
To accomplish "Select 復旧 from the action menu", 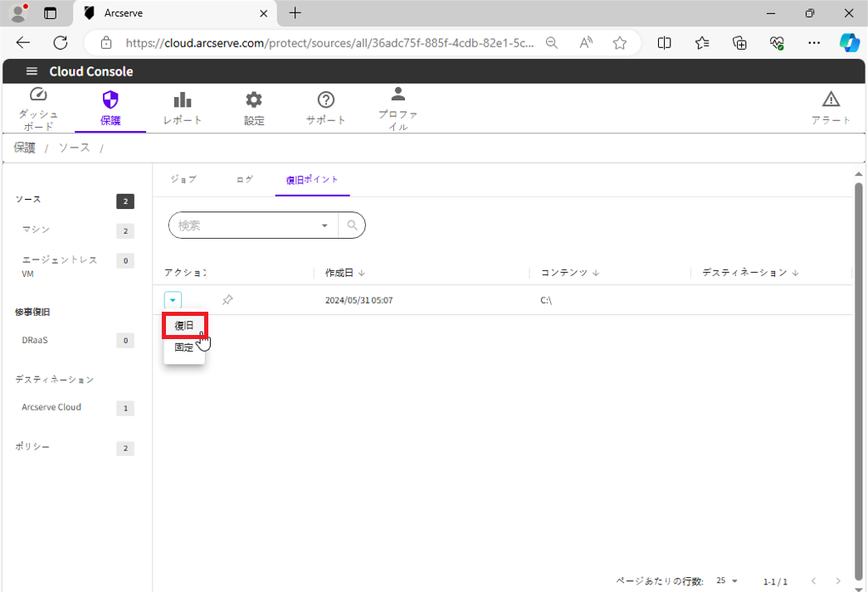I will (x=184, y=326).
